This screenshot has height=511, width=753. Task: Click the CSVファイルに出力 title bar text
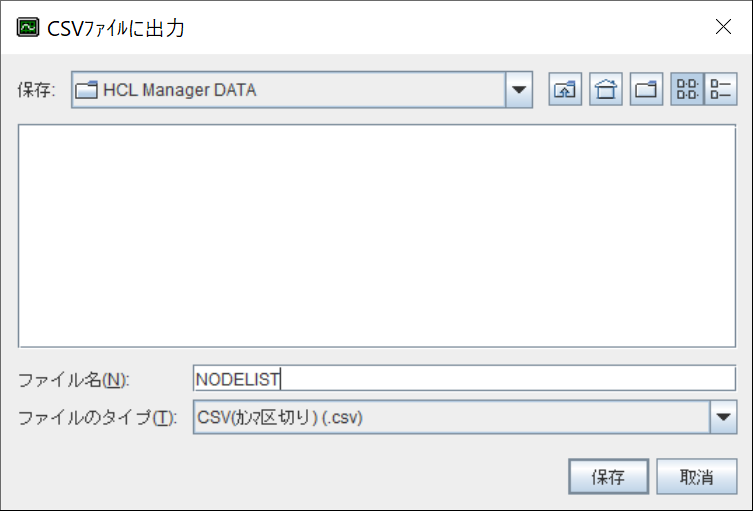tap(116, 28)
